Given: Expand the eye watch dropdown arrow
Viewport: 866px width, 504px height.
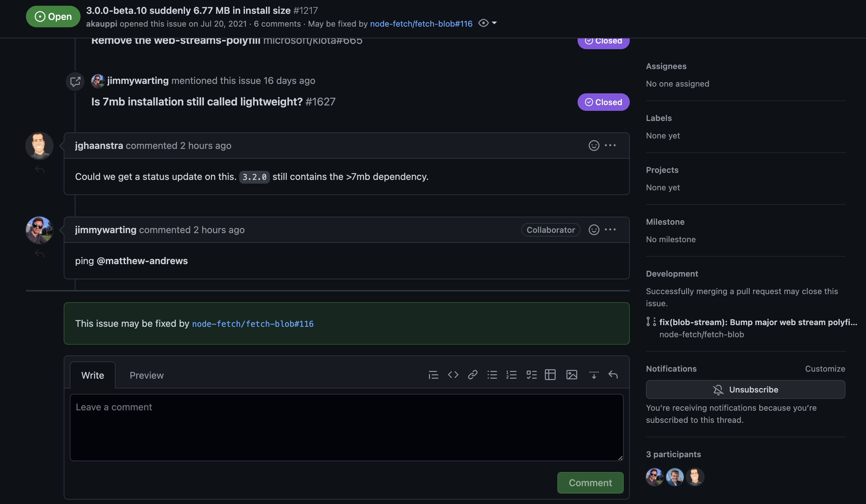Looking at the screenshot, I should (494, 23).
